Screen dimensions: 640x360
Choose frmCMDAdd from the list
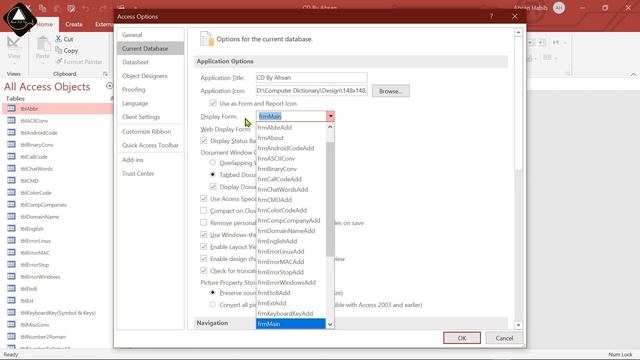[291, 200]
